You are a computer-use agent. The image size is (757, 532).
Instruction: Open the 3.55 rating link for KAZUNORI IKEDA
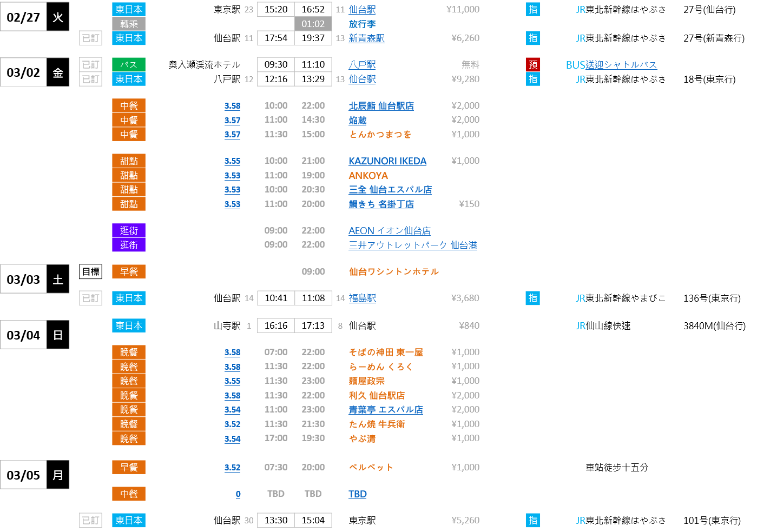tap(232, 161)
